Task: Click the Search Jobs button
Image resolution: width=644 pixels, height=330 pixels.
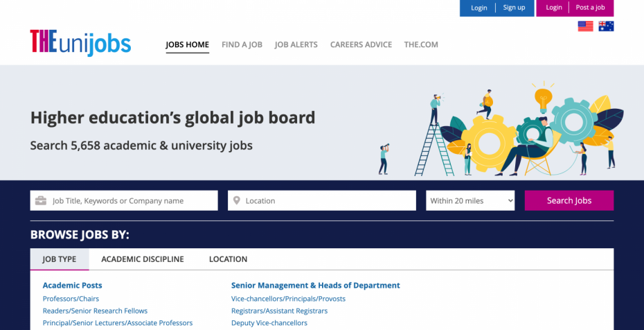Action: (x=569, y=200)
